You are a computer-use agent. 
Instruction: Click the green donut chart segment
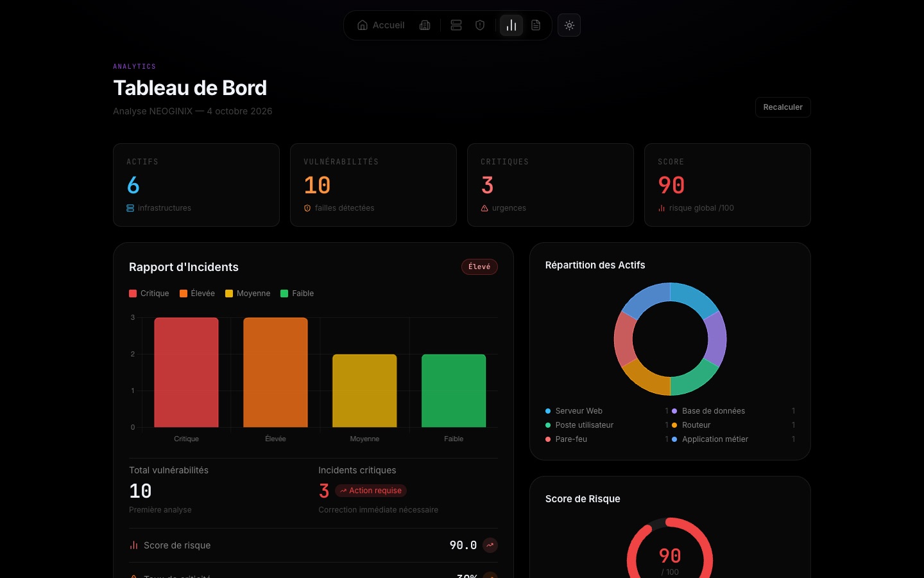693,379
